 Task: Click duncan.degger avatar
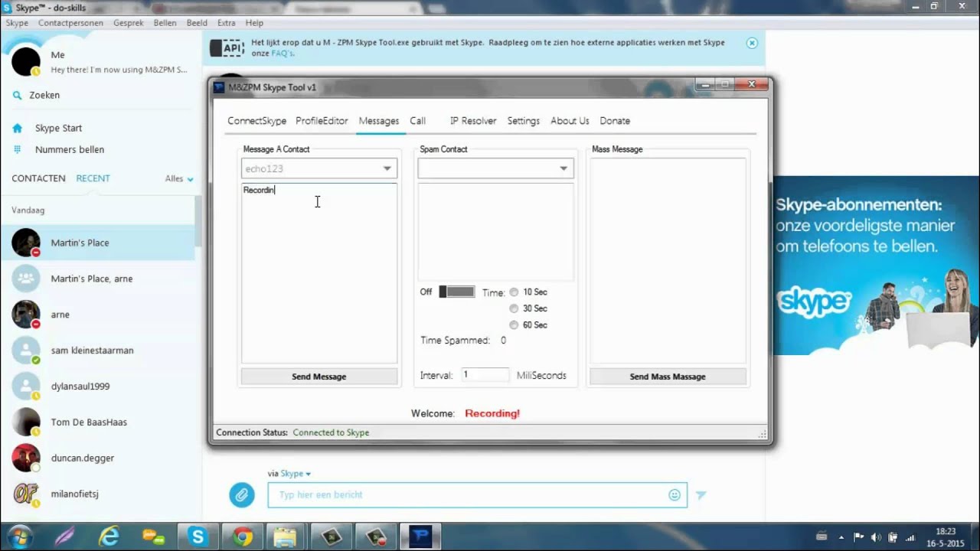(x=26, y=458)
